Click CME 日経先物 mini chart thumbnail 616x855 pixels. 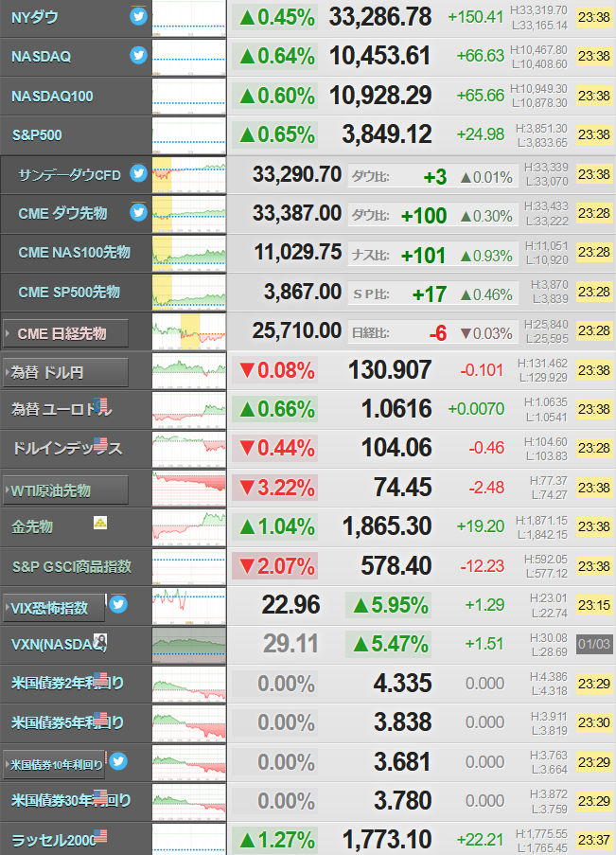coord(188,331)
